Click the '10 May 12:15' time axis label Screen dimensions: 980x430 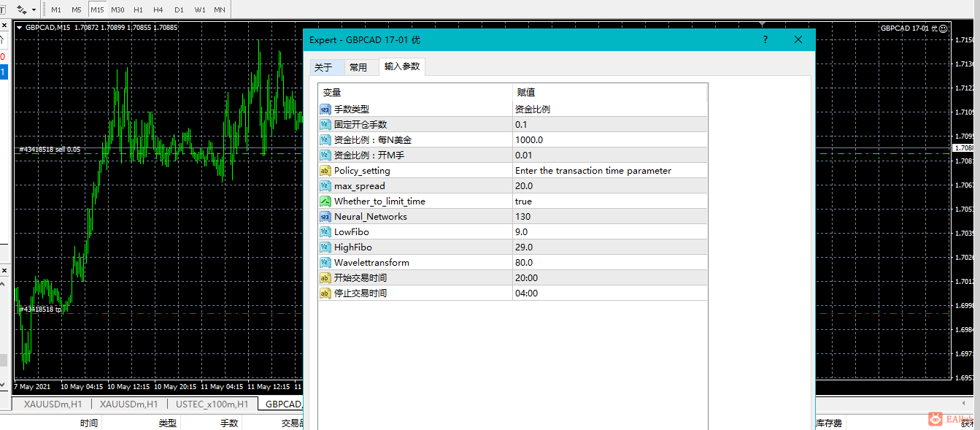click(128, 387)
